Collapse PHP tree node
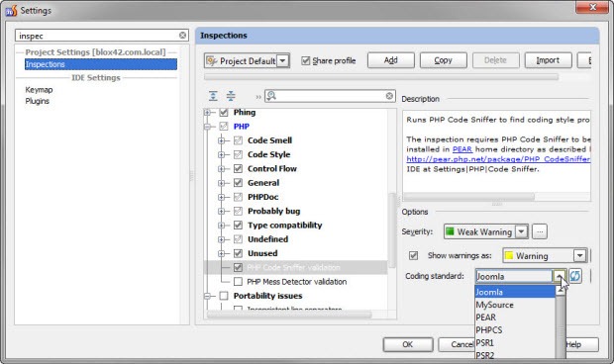This screenshot has width=614, height=364. click(208, 127)
